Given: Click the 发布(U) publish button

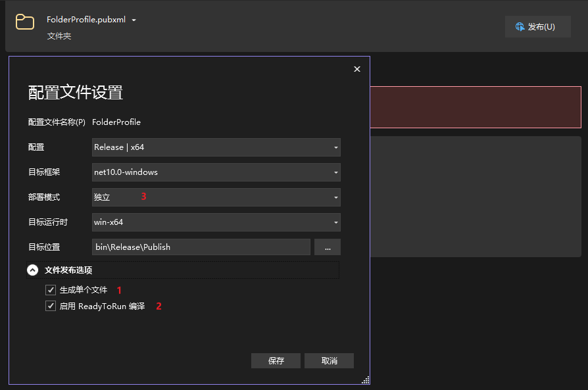Looking at the screenshot, I should coord(537,27).
